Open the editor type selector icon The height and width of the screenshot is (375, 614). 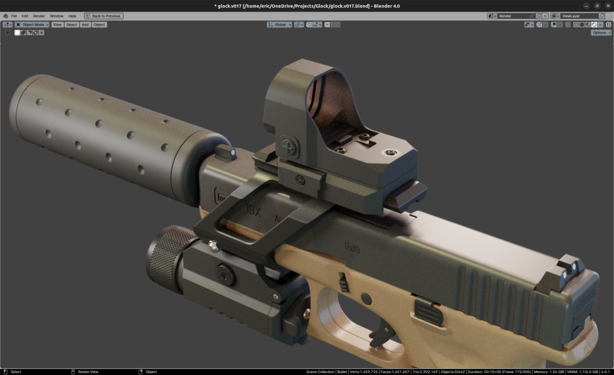8,25
